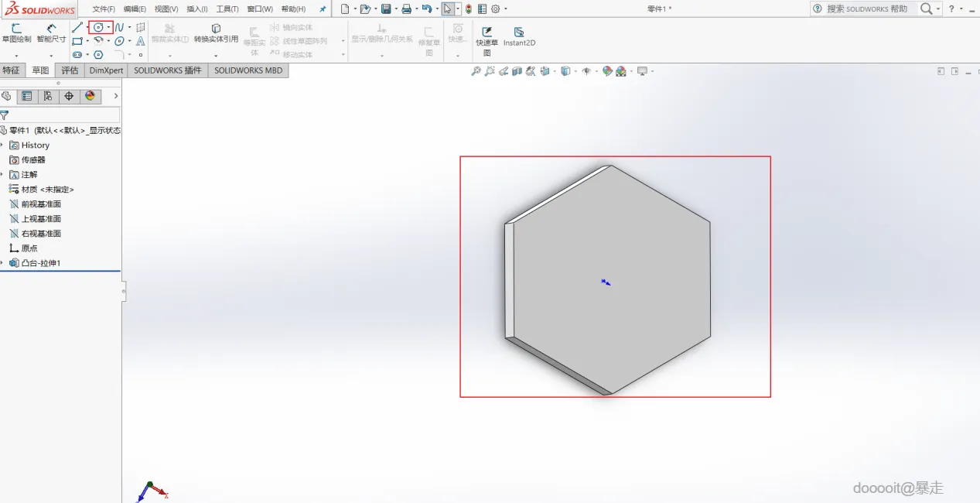Viewport: 980px width, 503px height.
Task: Expand the History tree node
Action: pyautogui.click(x=2, y=145)
